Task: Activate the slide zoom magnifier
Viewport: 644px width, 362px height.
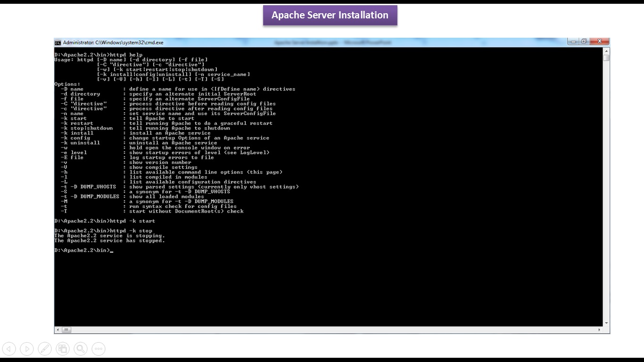Action: pos(81,349)
